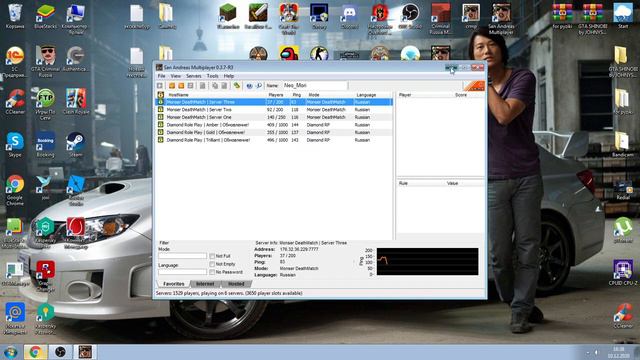Click the Name field containing Neo_Mon
640x360 pixels.
coord(314,85)
